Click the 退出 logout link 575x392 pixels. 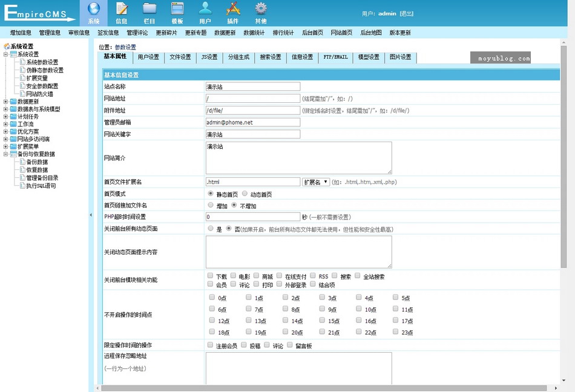tap(406, 13)
